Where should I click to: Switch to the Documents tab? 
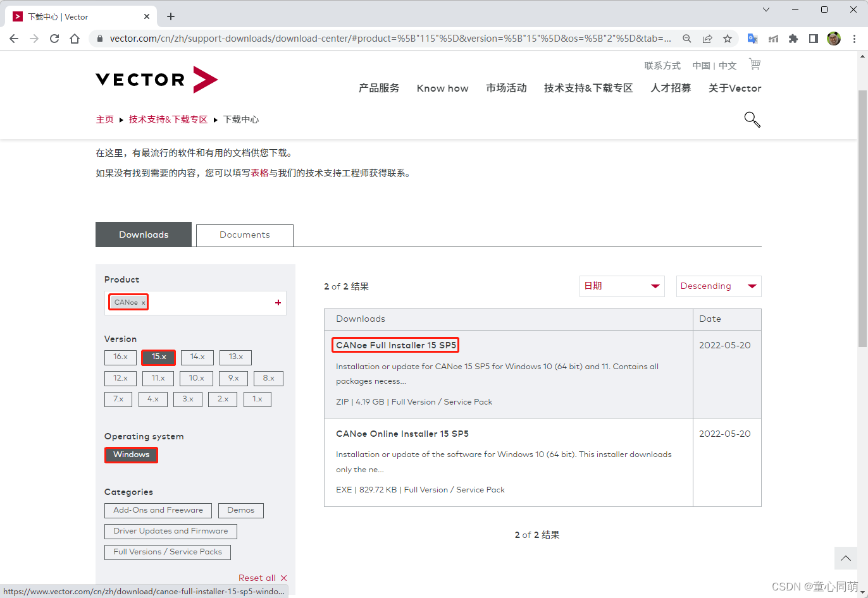pos(244,235)
